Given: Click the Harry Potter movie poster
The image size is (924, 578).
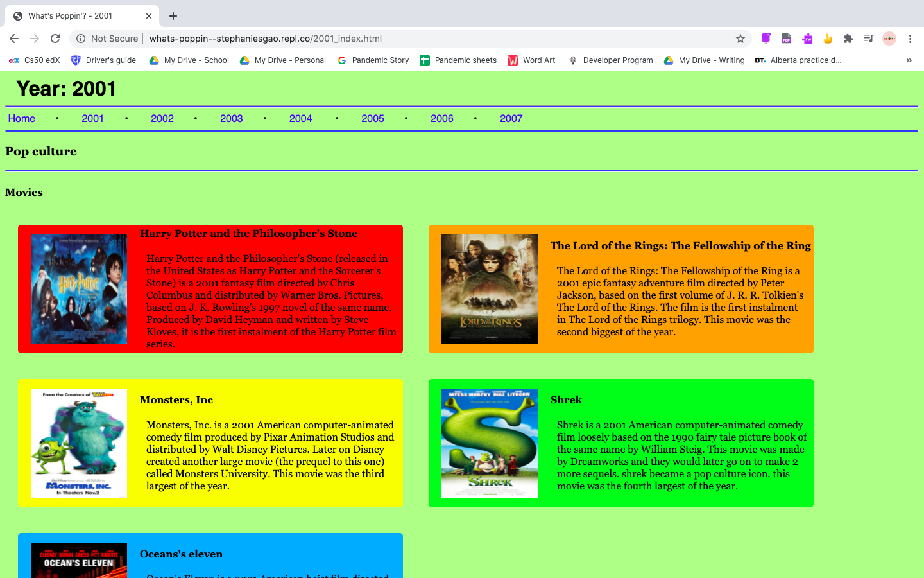Looking at the screenshot, I should click(x=79, y=289).
